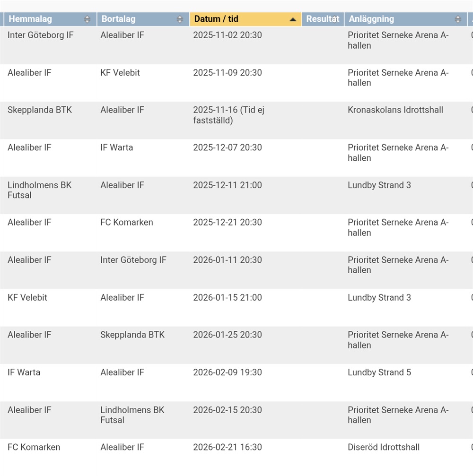The height and width of the screenshot is (476, 473).
Task: Open venue Kronaskolans Idrottshall
Action: [x=395, y=110]
